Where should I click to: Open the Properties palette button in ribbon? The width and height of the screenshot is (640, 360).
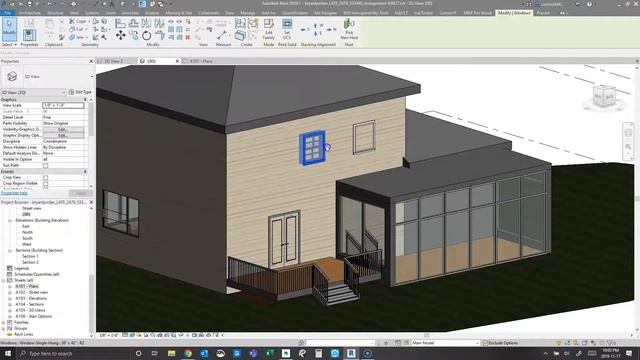point(29,34)
